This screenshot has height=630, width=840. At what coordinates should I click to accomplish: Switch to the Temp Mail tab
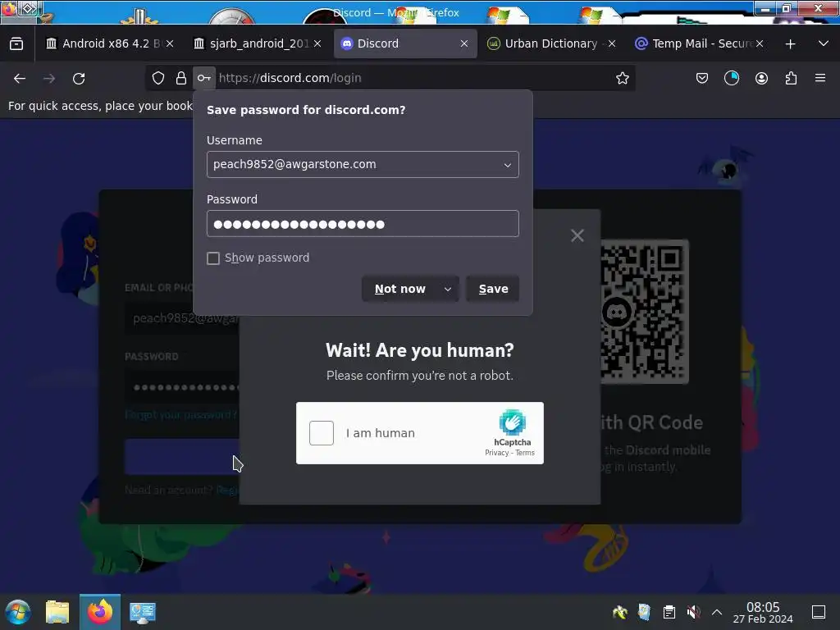click(699, 44)
